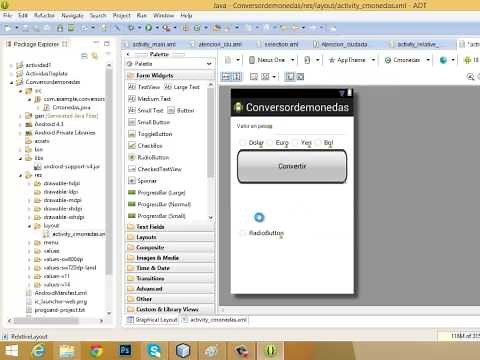
Task: Expand the Text Fields palette category
Action: tap(170, 227)
